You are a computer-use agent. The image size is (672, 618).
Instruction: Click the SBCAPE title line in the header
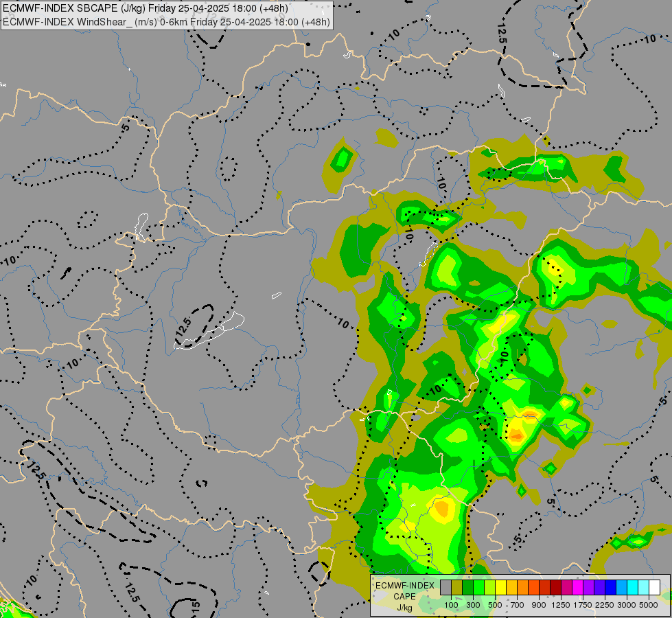(146, 8)
